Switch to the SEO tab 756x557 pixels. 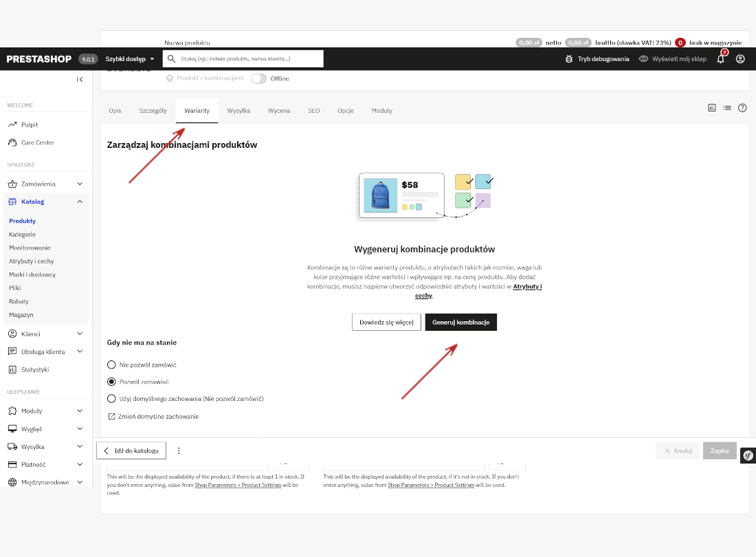313,111
